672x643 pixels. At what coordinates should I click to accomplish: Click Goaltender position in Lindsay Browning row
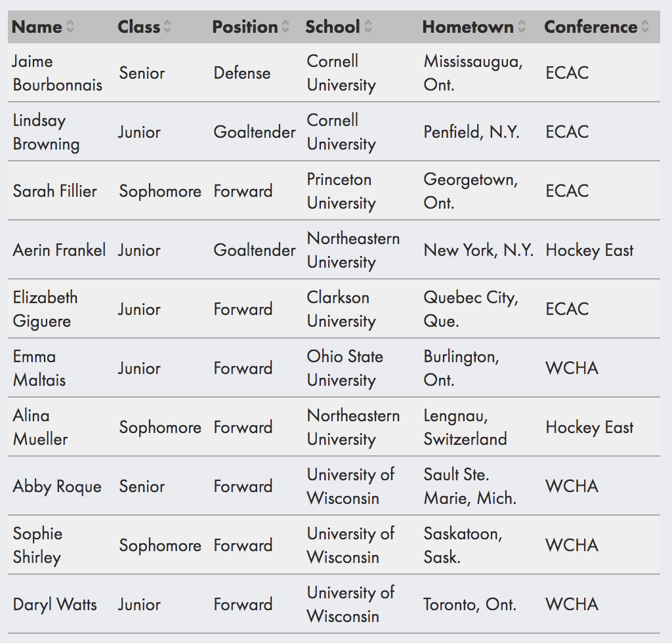[255, 132]
